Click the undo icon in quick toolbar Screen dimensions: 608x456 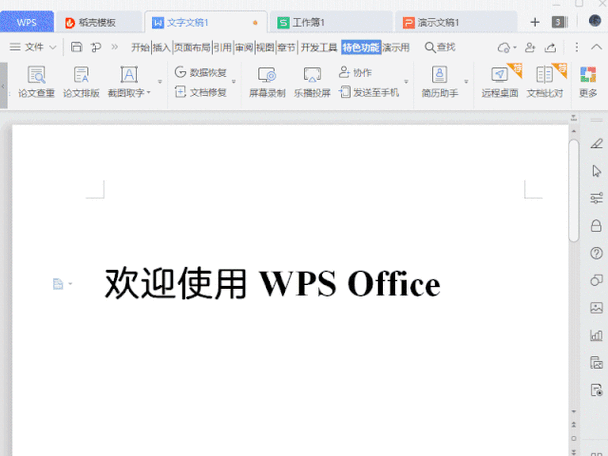click(x=95, y=47)
